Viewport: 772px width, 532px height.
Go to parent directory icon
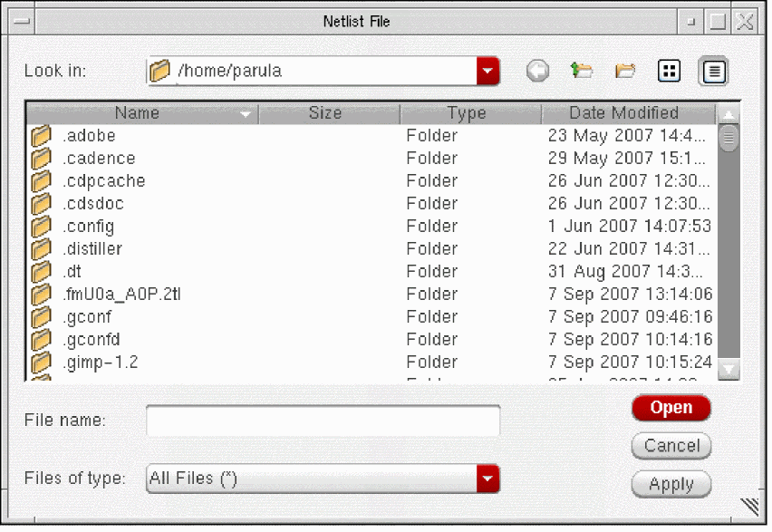point(581,71)
